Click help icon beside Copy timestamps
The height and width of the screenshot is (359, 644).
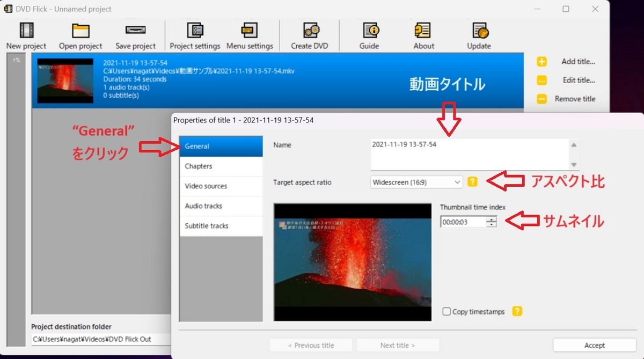coord(517,311)
